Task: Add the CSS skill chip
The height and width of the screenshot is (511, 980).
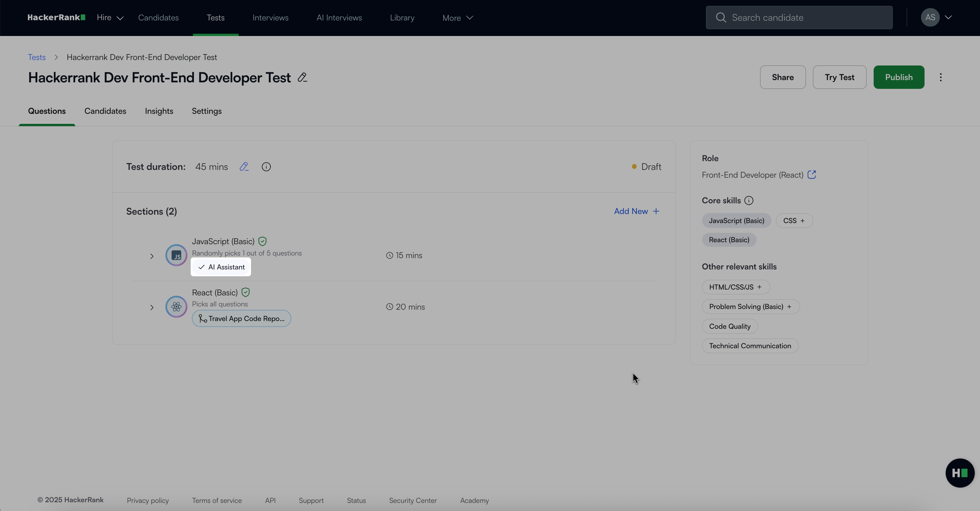Action: [x=794, y=221]
